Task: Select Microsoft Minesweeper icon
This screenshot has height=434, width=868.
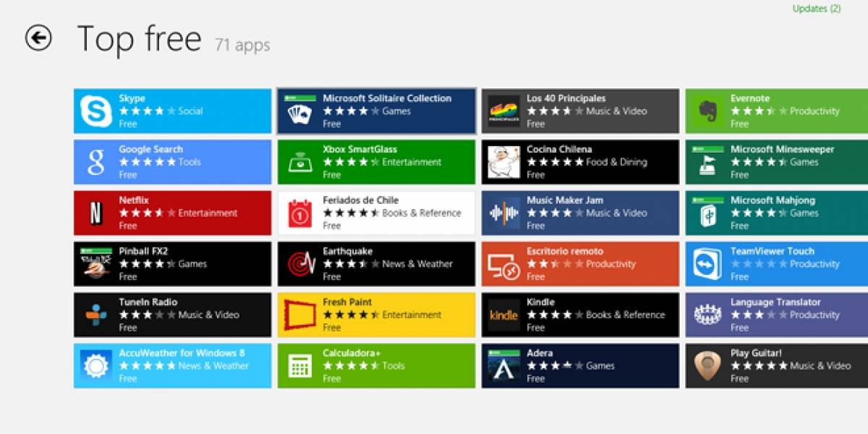Action: [x=707, y=162]
